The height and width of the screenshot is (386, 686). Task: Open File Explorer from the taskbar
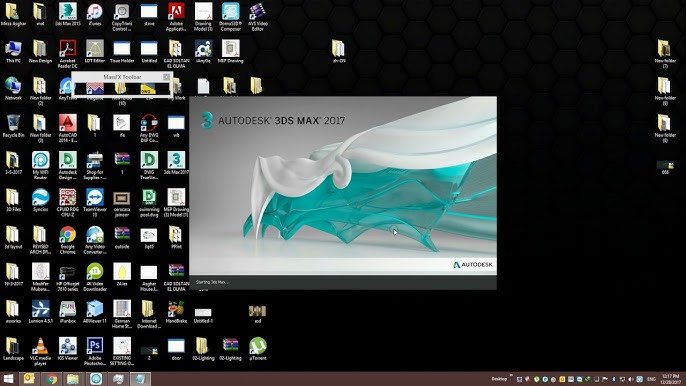(x=73, y=379)
